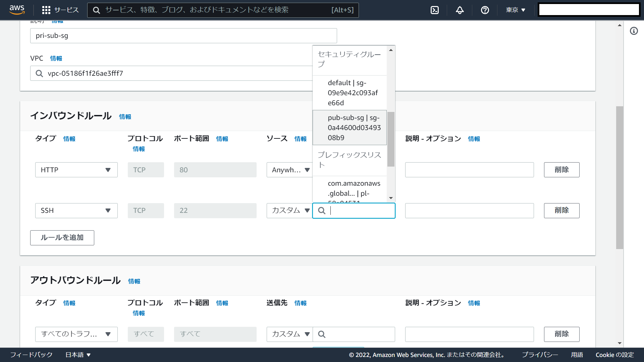Image resolution: width=644 pixels, height=362 pixels.
Task: Open the help question mark icon
Action: coord(485,10)
